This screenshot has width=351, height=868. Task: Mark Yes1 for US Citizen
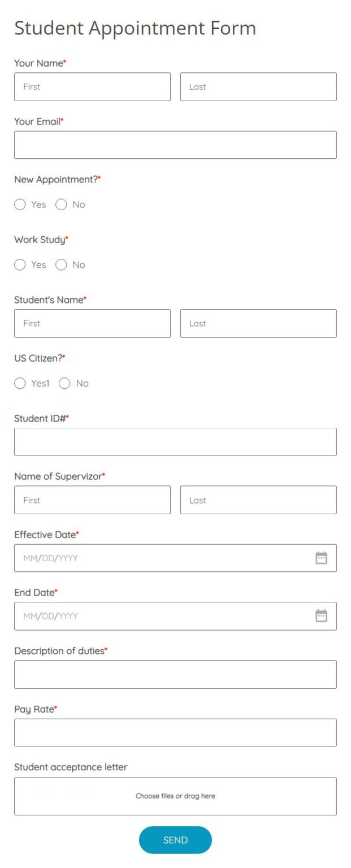tap(20, 384)
